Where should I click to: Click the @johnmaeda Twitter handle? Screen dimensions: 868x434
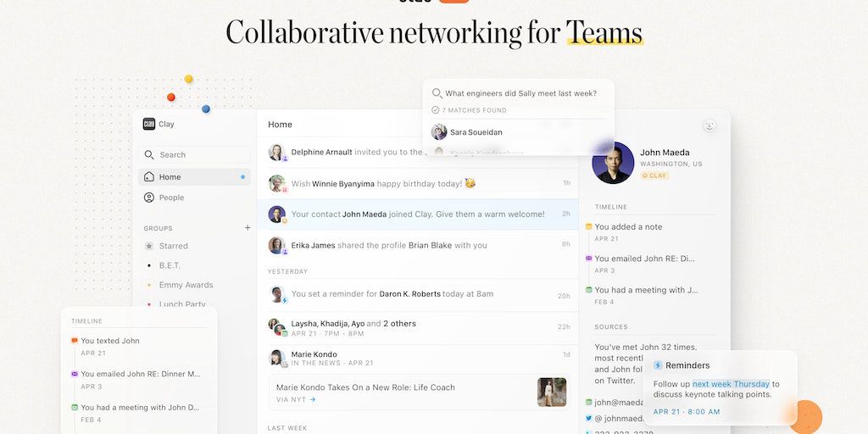tap(618, 419)
